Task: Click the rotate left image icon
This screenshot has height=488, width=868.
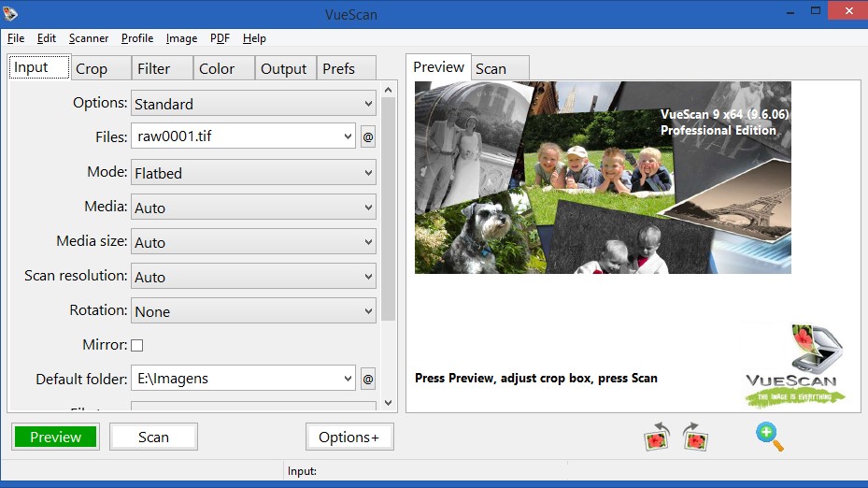Action: (657, 437)
